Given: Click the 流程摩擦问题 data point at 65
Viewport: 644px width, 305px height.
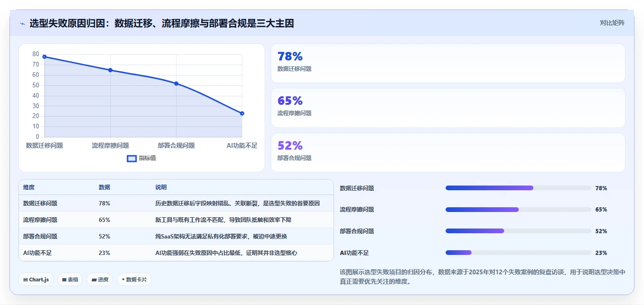Looking at the screenshot, I should pos(110,70).
